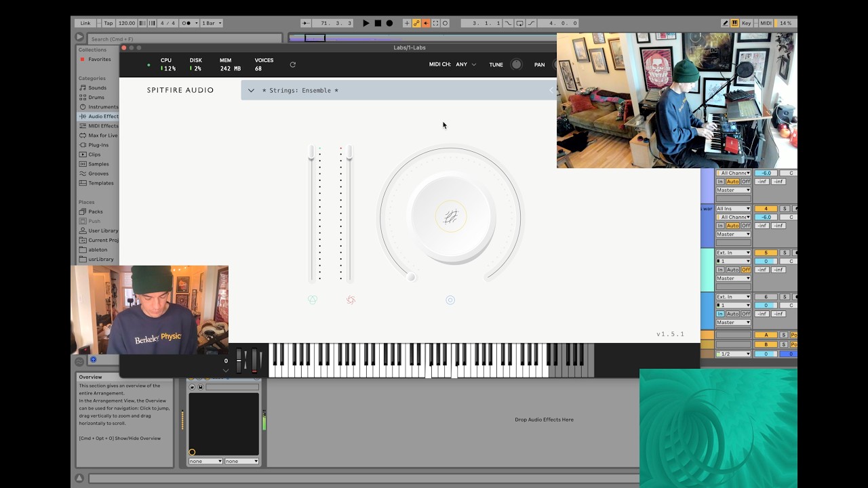Click the Stop transport button
Image resolution: width=868 pixels, height=488 pixels.
[x=378, y=23]
